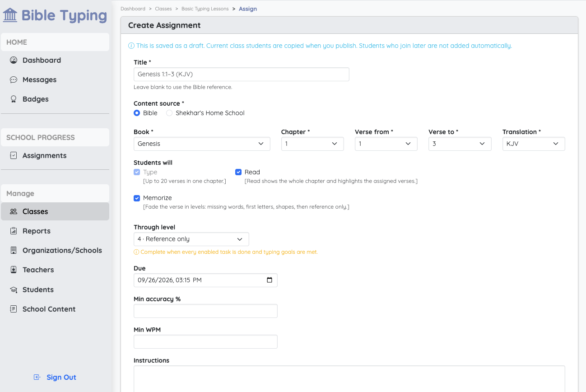The height and width of the screenshot is (392, 586).
Task: Click the Organizations/Schools building icon
Action: (14, 250)
